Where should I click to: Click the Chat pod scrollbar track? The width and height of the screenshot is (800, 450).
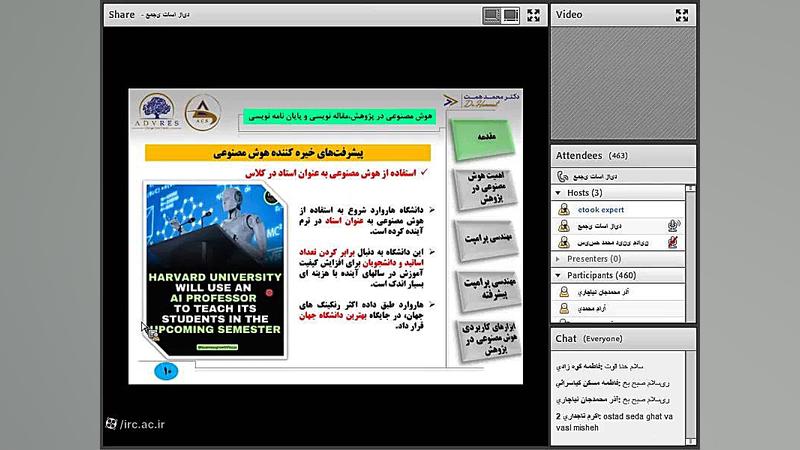[x=691, y=394]
